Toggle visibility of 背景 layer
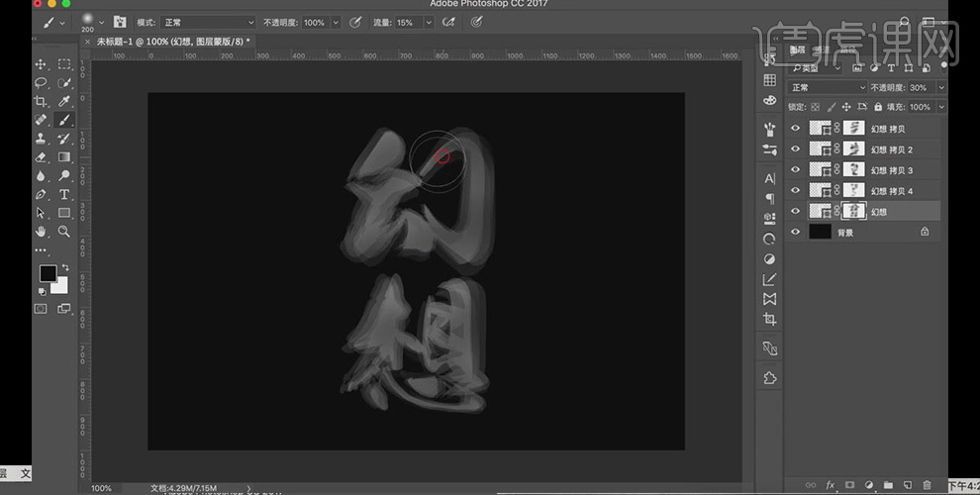Image resolution: width=980 pixels, height=495 pixels. pyautogui.click(x=796, y=232)
